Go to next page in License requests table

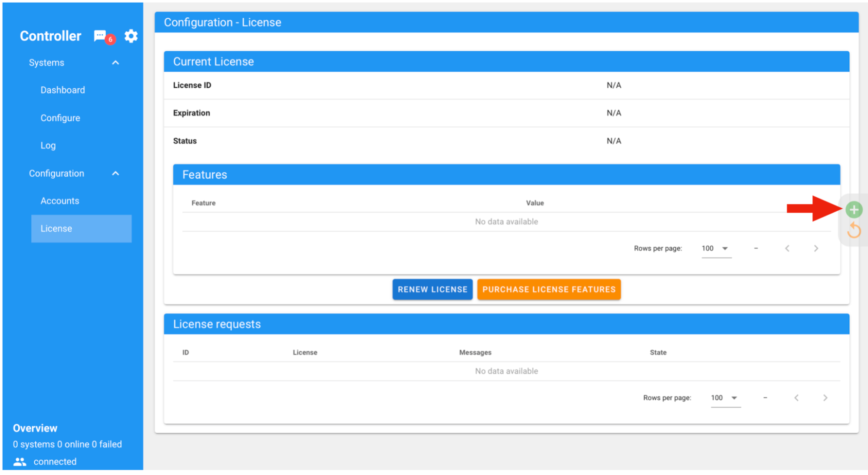pos(825,397)
